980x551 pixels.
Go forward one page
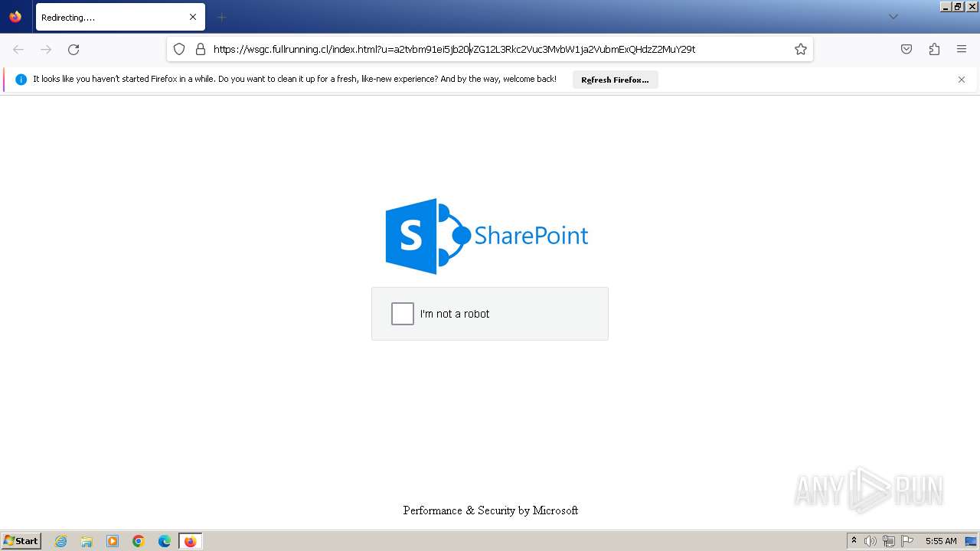pos(46,49)
